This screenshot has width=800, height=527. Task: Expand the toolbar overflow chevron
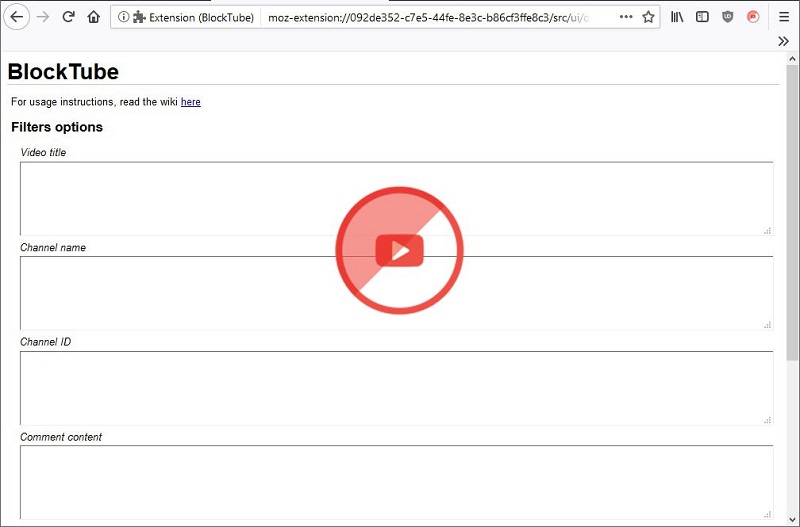[x=784, y=41]
